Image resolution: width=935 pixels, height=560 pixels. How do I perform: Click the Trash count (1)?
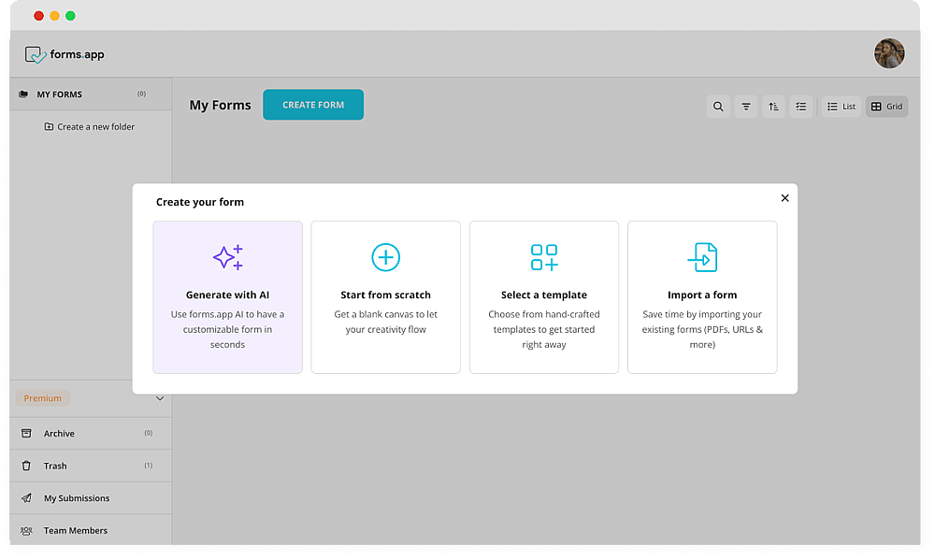click(149, 466)
